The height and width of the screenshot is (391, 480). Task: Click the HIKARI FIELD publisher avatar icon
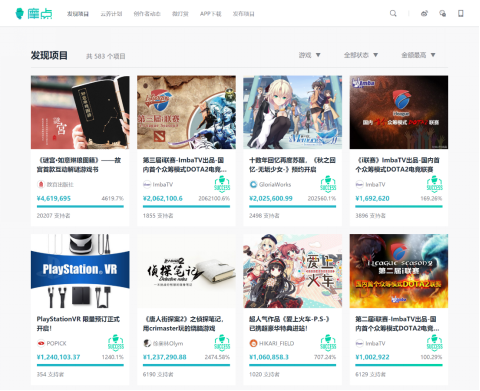tap(253, 343)
